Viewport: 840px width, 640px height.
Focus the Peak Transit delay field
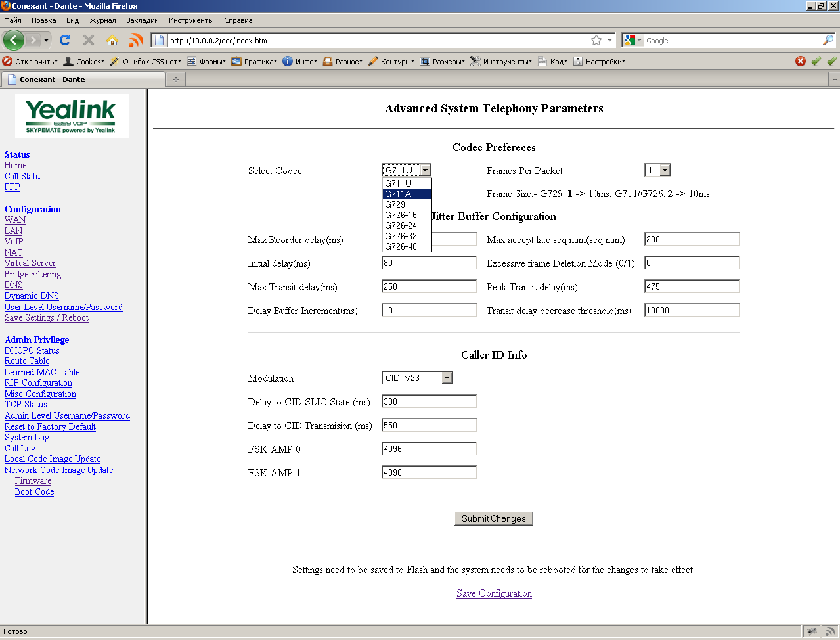(692, 286)
